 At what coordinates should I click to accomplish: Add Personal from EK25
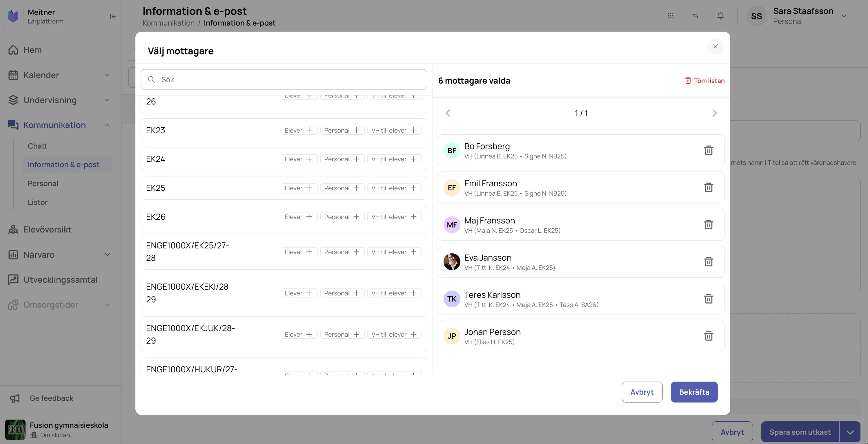coord(342,188)
